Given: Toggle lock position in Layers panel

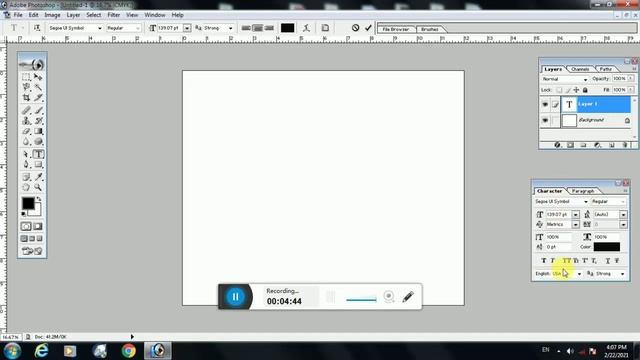Looking at the screenshot, I should pyautogui.click(x=576, y=90).
